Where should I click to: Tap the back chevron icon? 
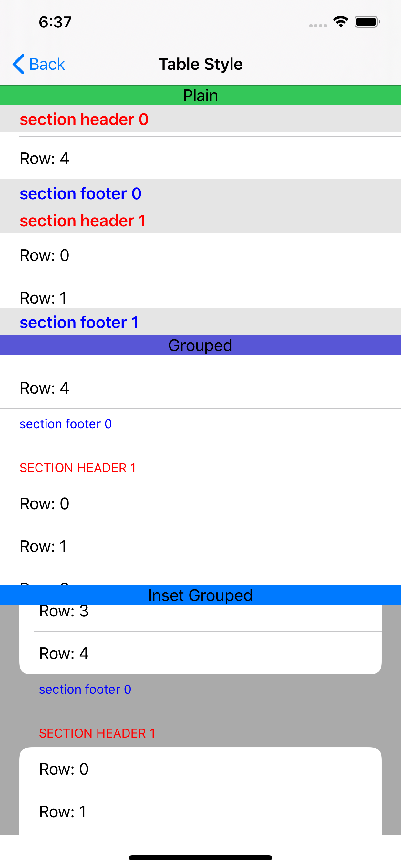18,64
